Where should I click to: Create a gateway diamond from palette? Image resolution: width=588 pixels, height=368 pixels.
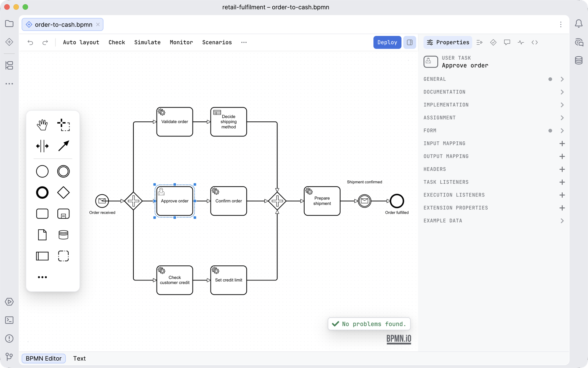64,192
